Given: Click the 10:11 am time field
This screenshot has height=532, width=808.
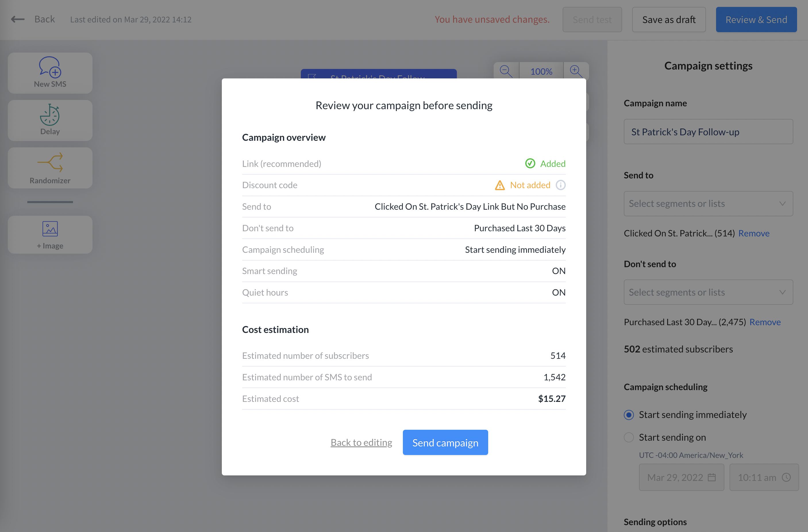Looking at the screenshot, I should [764, 477].
